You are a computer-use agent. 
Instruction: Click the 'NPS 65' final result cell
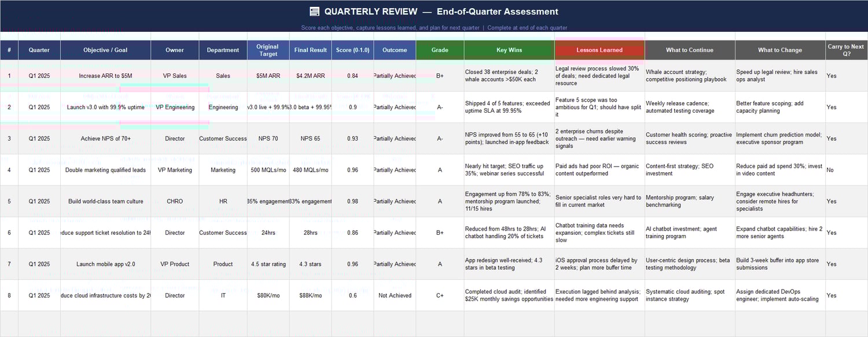(x=310, y=138)
